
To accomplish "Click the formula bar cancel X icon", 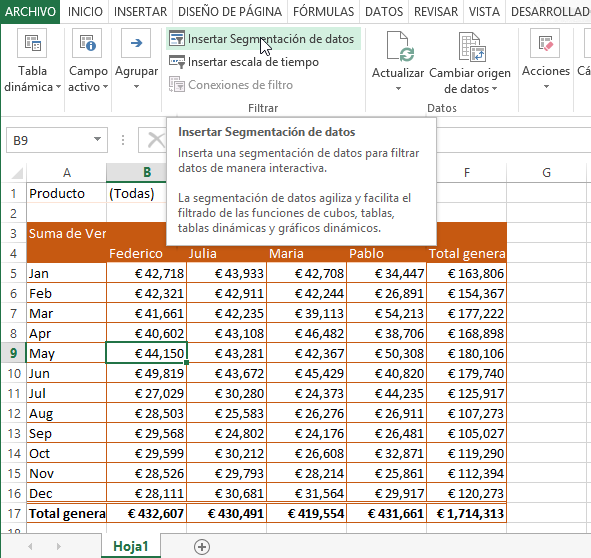I will [156, 140].
